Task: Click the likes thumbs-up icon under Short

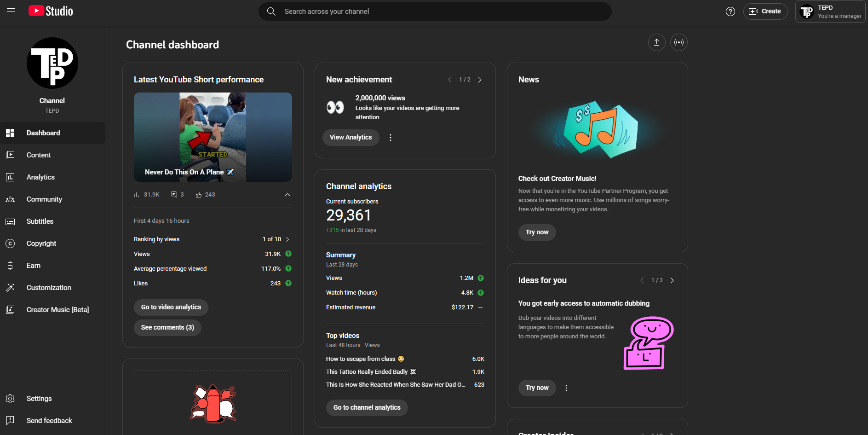Action: [x=199, y=195]
